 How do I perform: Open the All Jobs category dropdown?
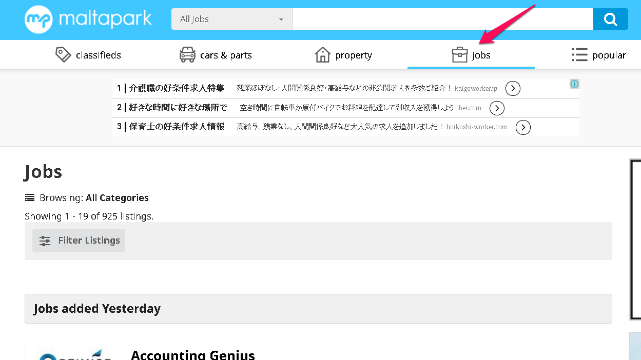point(231,19)
